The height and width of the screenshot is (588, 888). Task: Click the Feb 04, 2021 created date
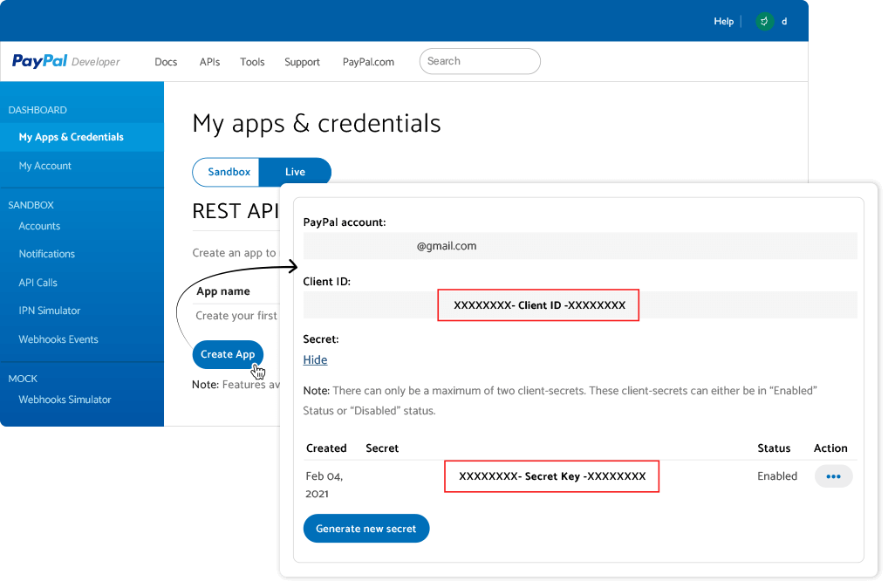tap(324, 485)
